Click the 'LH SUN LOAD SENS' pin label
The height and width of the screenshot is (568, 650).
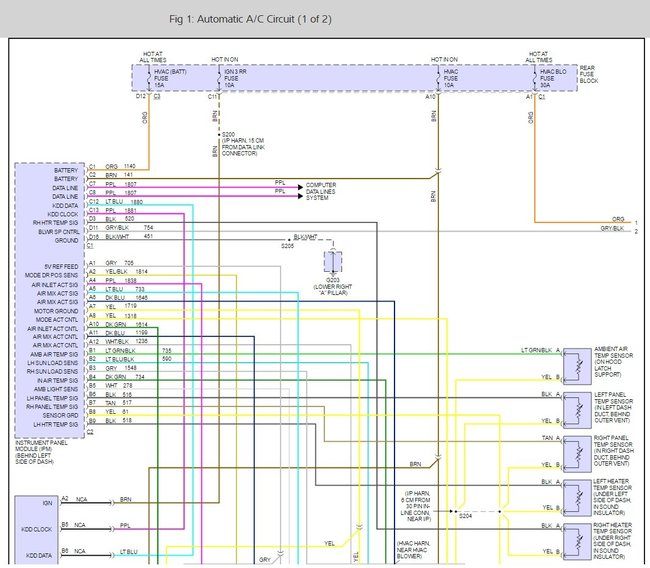pos(53,363)
